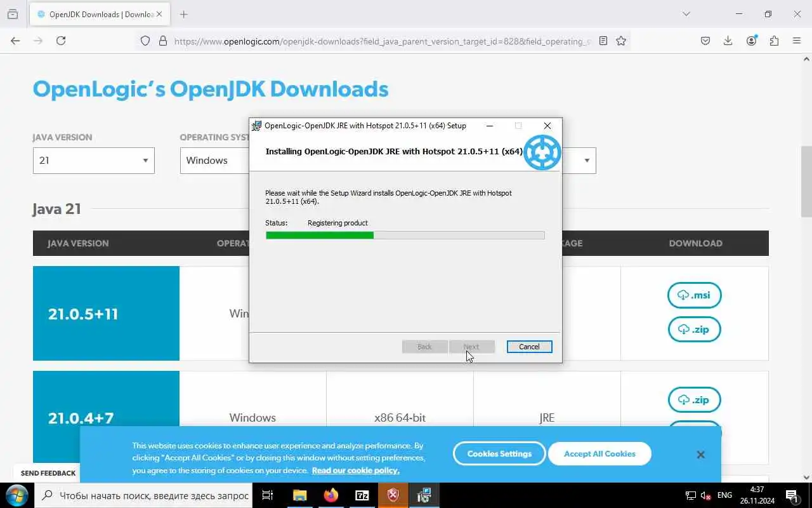The height and width of the screenshot is (508, 812).
Task: Open a new browser tab
Action: coord(184,14)
